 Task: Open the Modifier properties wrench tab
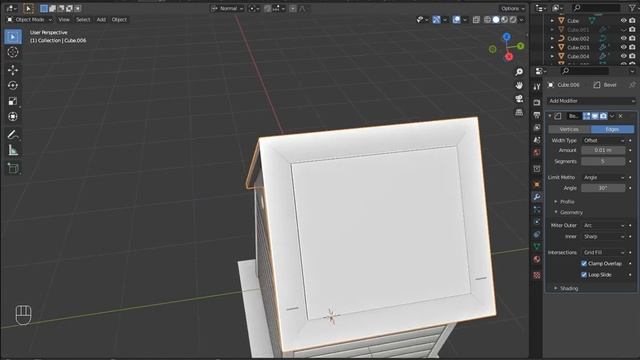537,197
